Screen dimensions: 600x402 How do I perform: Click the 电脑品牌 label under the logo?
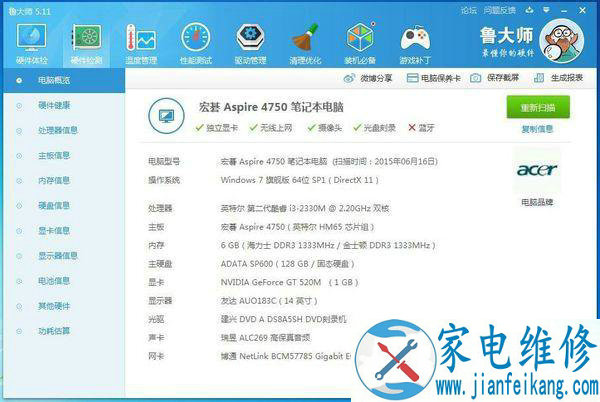[x=537, y=202]
